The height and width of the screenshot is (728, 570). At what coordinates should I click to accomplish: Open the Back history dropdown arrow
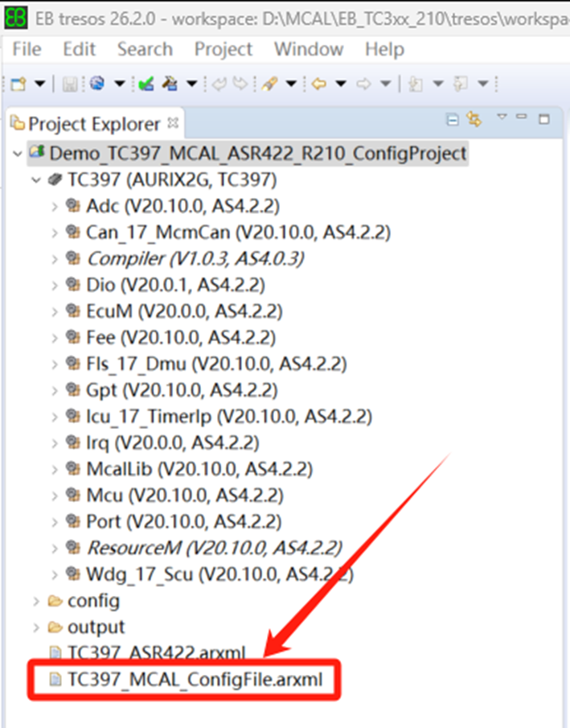click(x=341, y=84)
